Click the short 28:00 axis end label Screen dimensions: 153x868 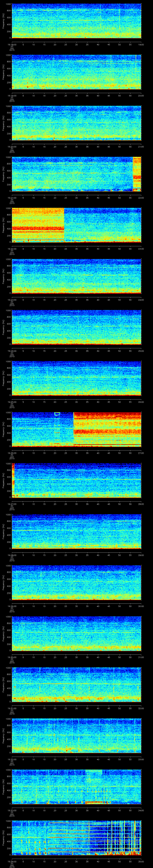click(x=141, y=504)
